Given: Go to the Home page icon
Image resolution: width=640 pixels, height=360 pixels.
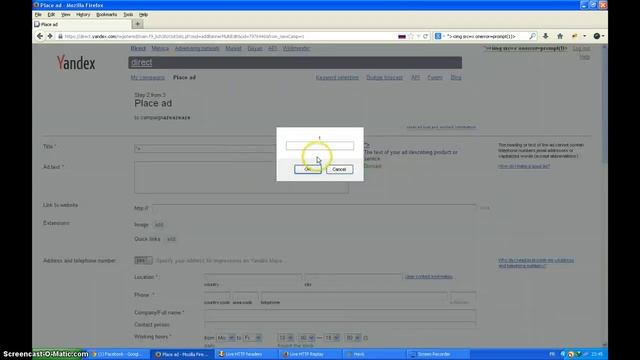Looking at the screenshot, I should [560, 36].
